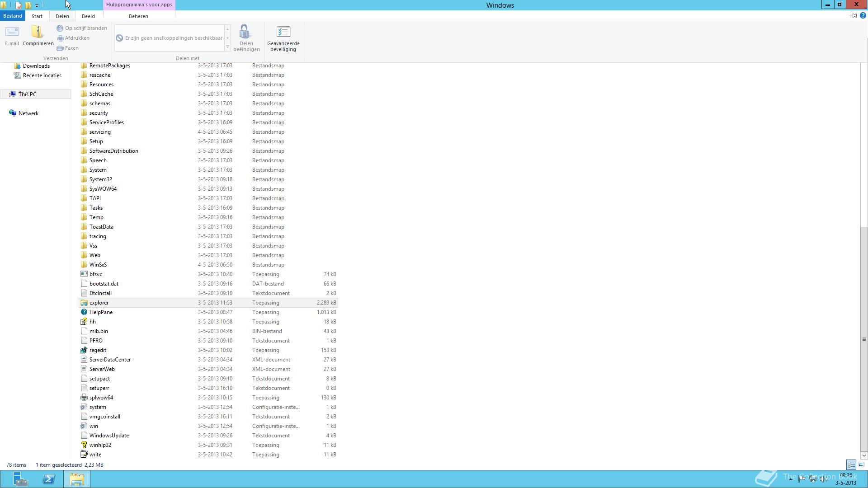Select the SoftwareDistribution folder
Screen dimensions: 868x488
coord(208,151)
